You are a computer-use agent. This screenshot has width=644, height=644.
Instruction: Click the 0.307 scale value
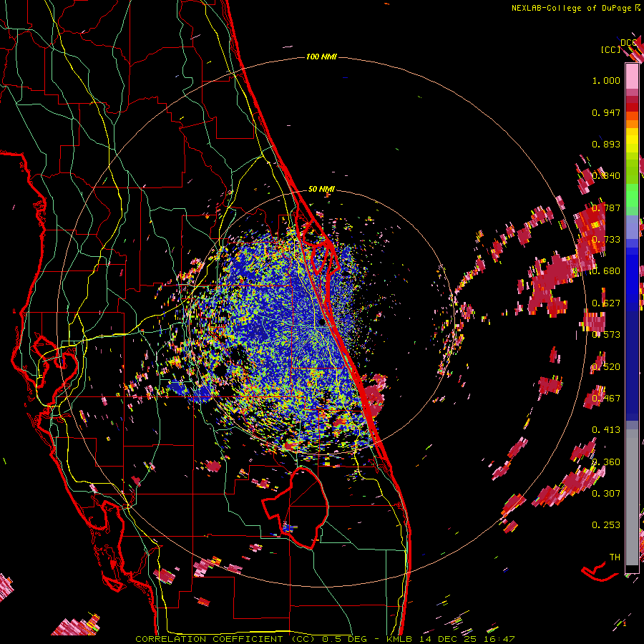pyautogui.click(x=606, y=493)
